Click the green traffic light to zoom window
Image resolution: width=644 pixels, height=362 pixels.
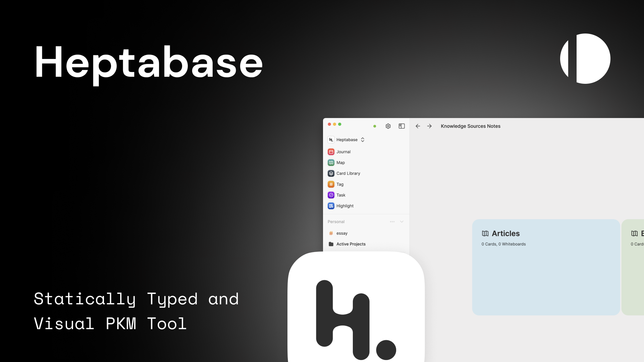tap(340, 124)
